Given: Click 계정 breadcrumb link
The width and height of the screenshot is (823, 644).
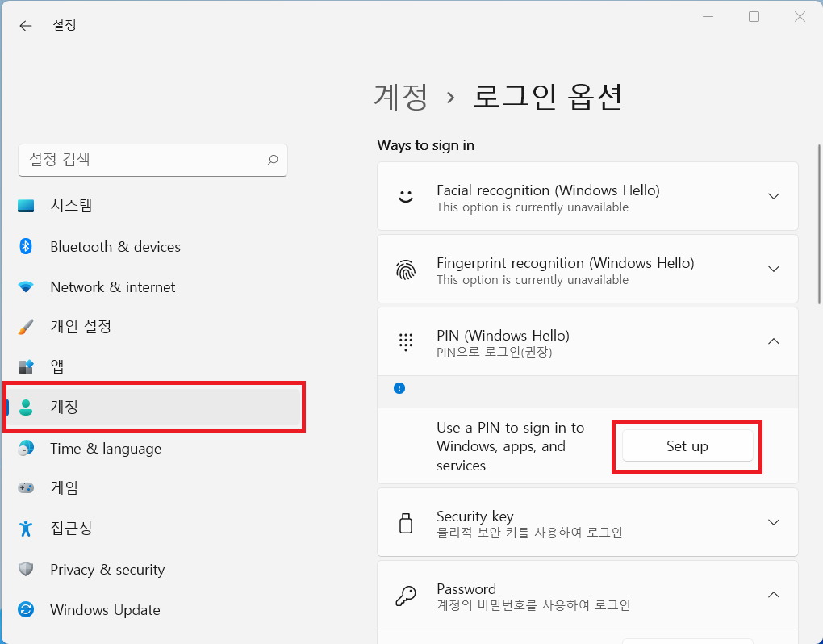Looking at the screenshot, I should click(401, 97).
